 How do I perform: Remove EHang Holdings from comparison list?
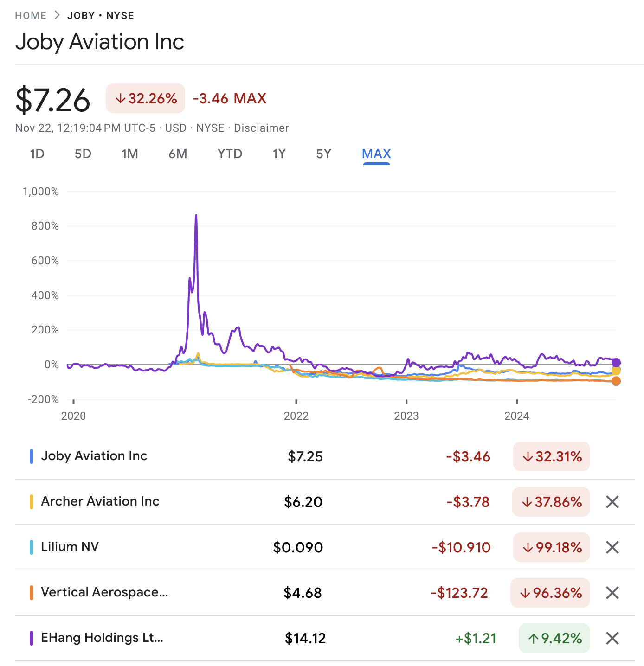(x=612, y=638)
